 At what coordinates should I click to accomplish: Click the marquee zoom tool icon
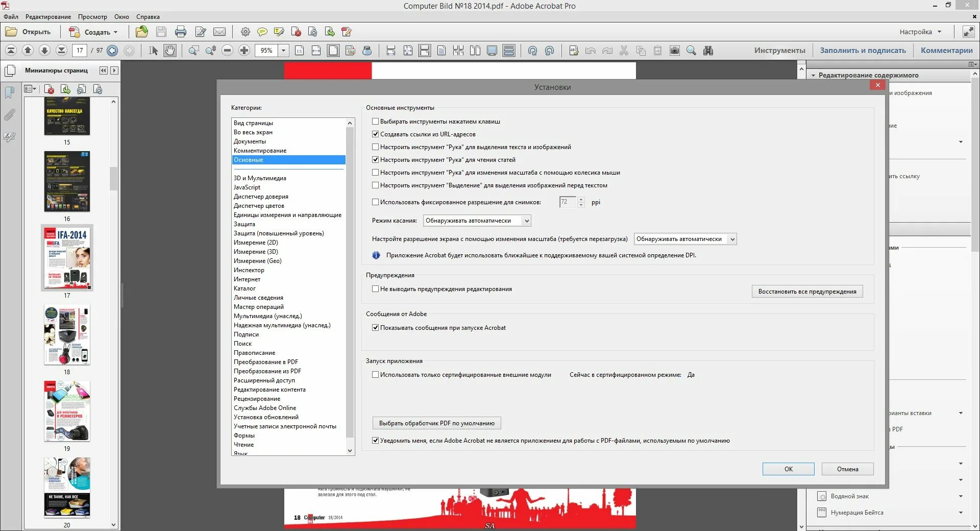click(194, 51)
